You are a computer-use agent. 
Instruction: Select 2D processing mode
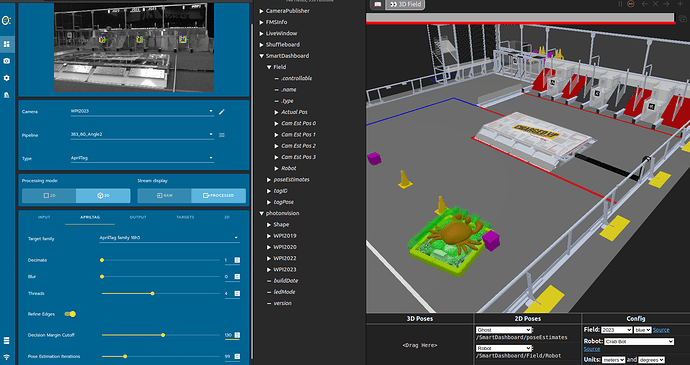coord(49,195)
